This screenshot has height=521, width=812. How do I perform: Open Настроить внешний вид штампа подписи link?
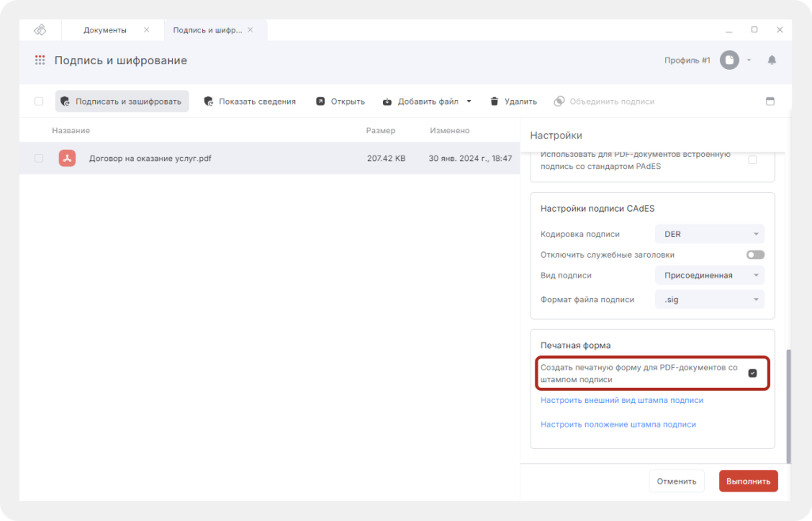click(622, 400)
